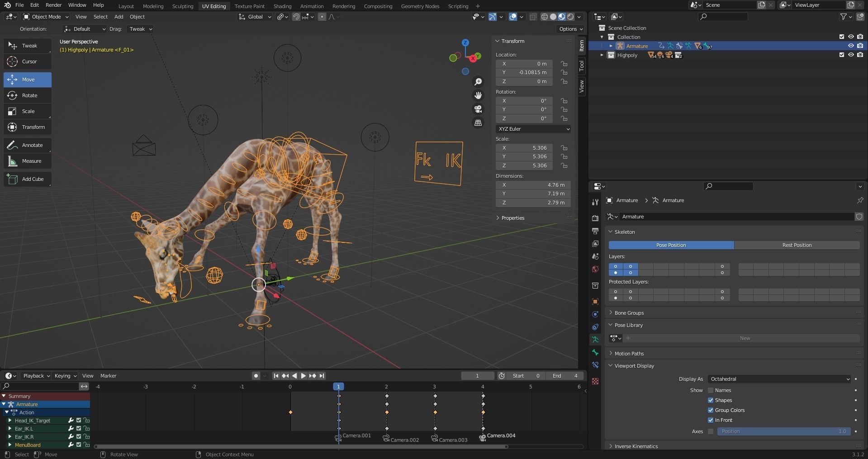Viewport: 868px width, 459px height.
Task: Exclude the Highpoly collection checkbox
Action: (x=842, y=55)
